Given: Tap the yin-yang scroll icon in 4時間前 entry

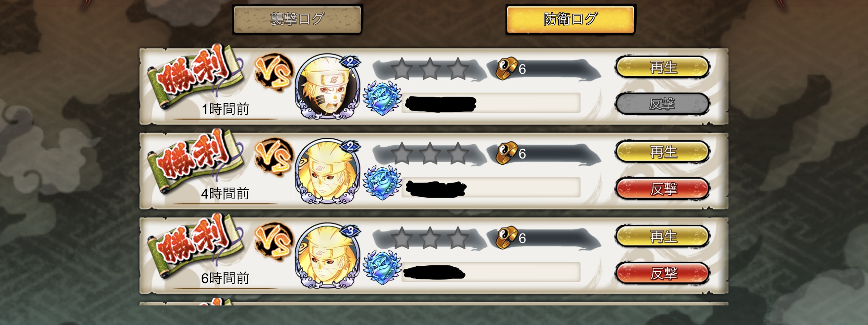Looking at the screenshot, I should coord(507,153).
